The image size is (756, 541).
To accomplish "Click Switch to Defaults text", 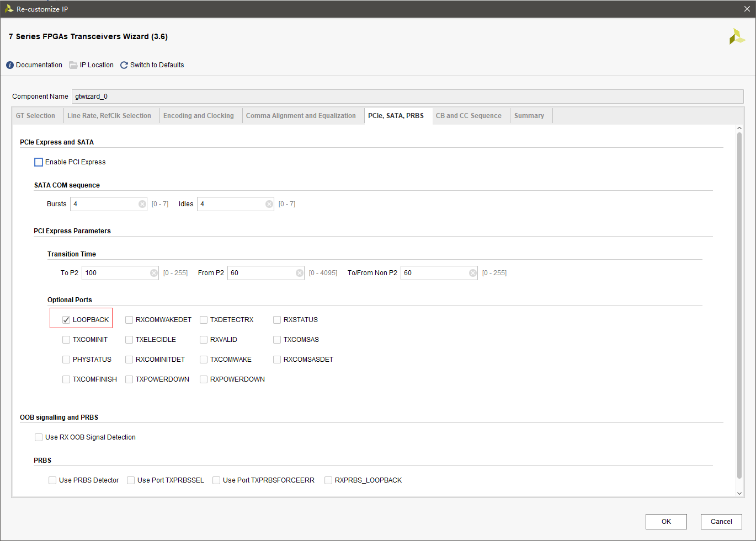I will pyautogui.click(x=157, y=65).
